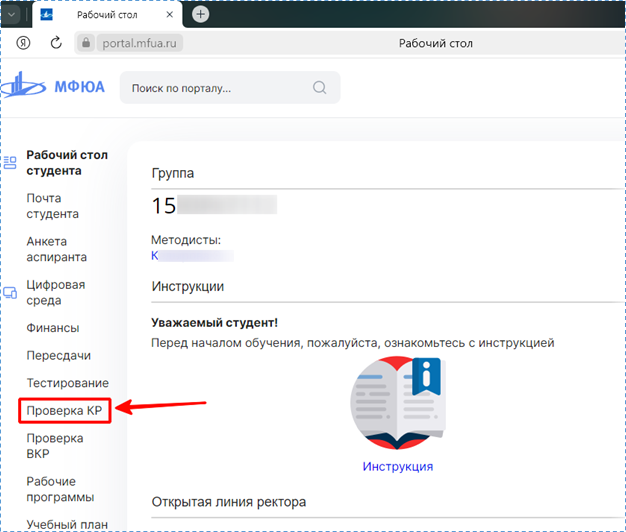Click the Методисты: label
626x532 pixels.
pos(186,240)
